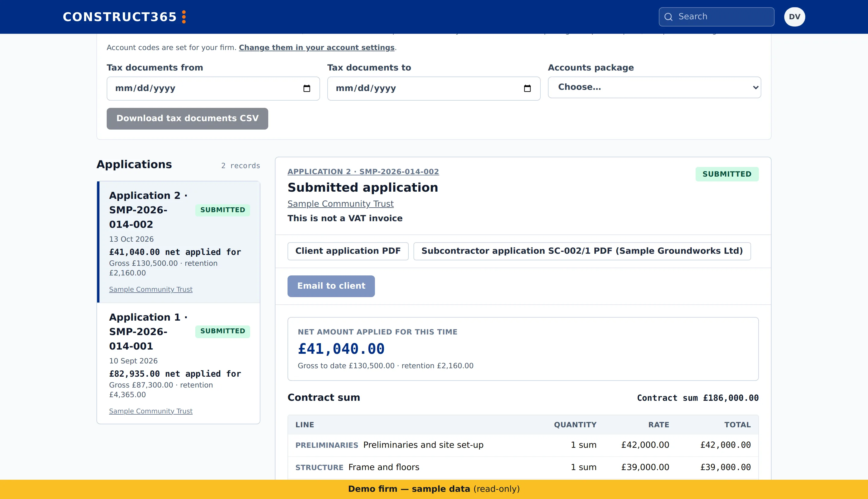Click SUBMITTED badge on Application 2 card

pyautogui.click(x=223, y=210)
